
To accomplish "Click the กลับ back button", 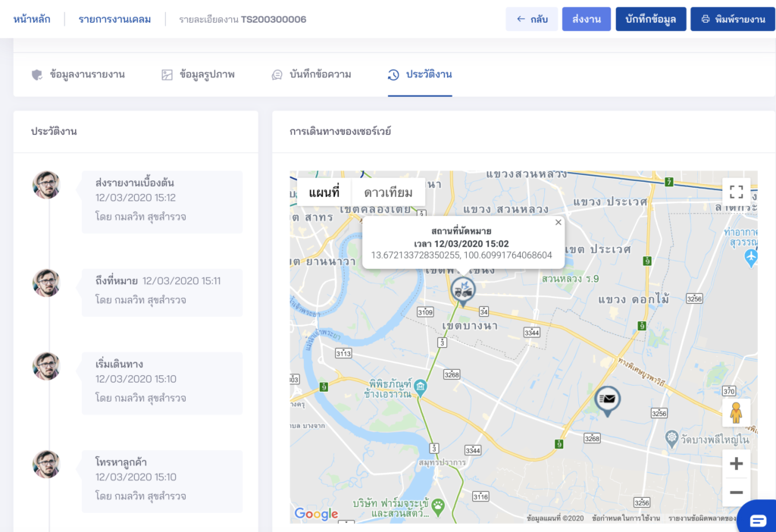I will click(531, 19).
